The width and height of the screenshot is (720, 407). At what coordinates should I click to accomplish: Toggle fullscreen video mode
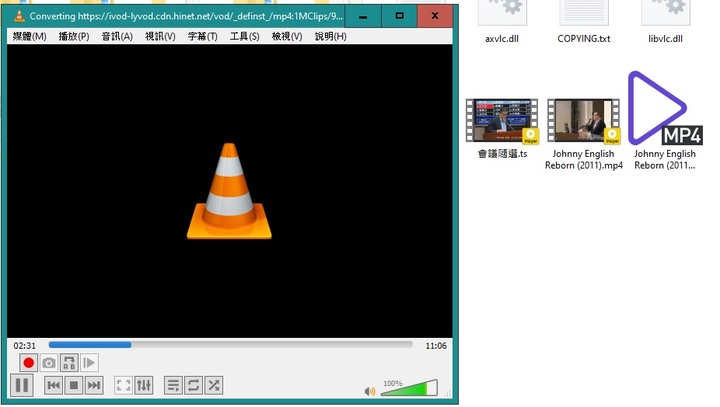tap(124, 385)
